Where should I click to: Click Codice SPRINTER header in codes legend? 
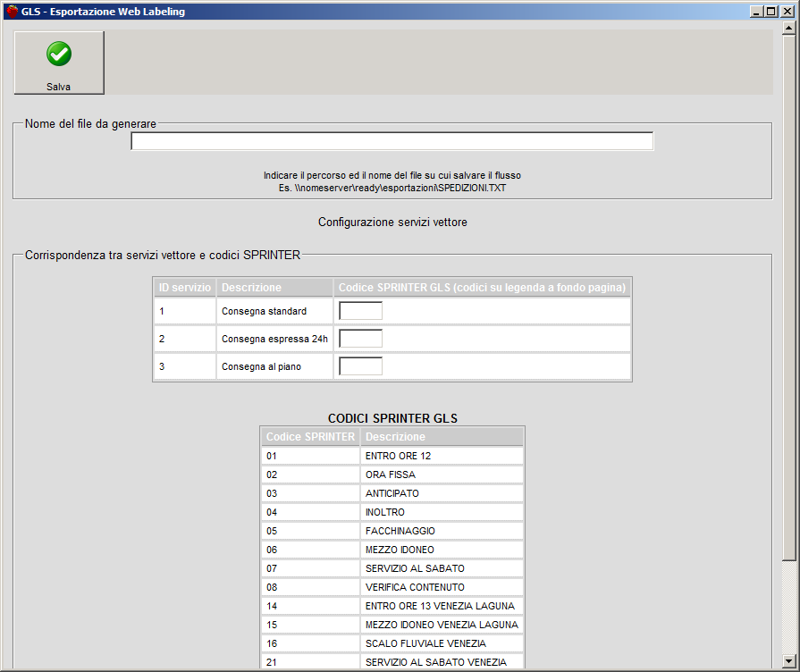pyautogui.click(x=310, y=437)
